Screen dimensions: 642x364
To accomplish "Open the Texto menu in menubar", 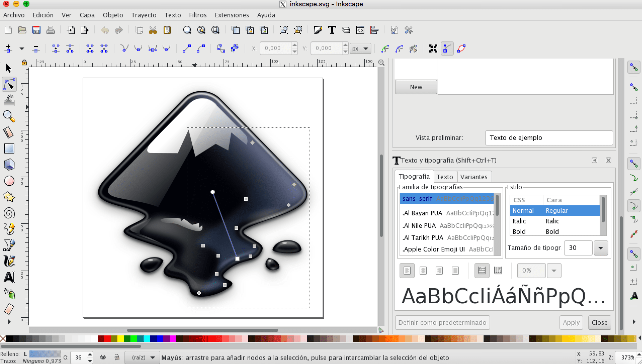I will coord(172,15).
